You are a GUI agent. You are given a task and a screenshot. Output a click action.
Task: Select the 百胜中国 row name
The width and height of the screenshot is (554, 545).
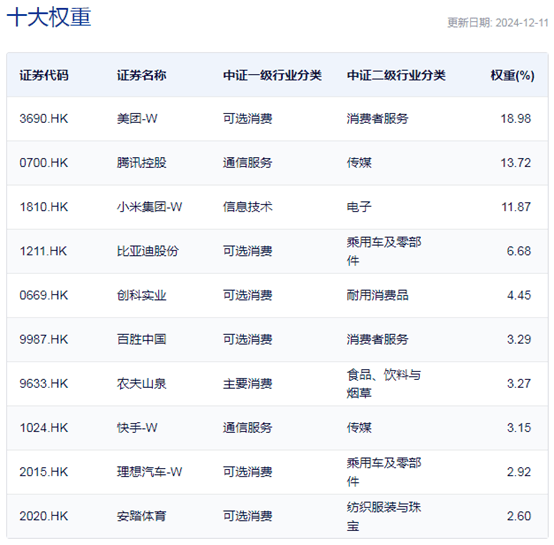point(141,339)
